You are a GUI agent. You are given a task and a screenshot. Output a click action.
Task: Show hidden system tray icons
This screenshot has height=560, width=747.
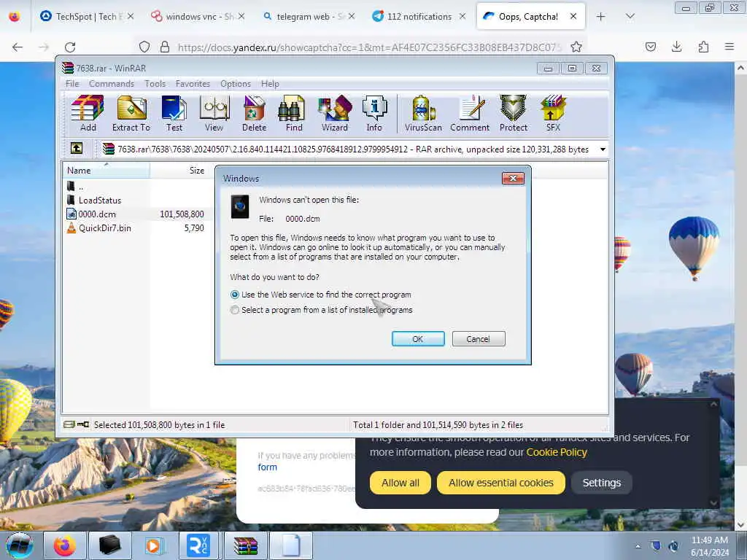(x=638, y=546)
